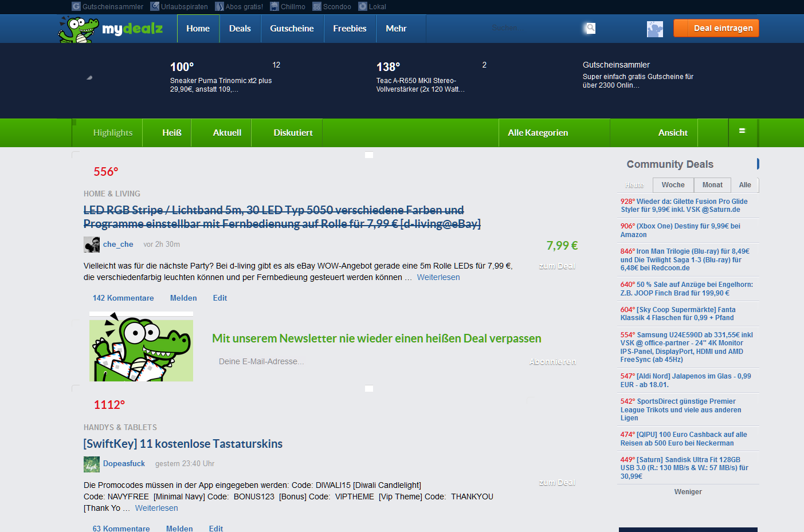
Task: Click the list view icon in green bar
Action: click(x=742, y=131)
